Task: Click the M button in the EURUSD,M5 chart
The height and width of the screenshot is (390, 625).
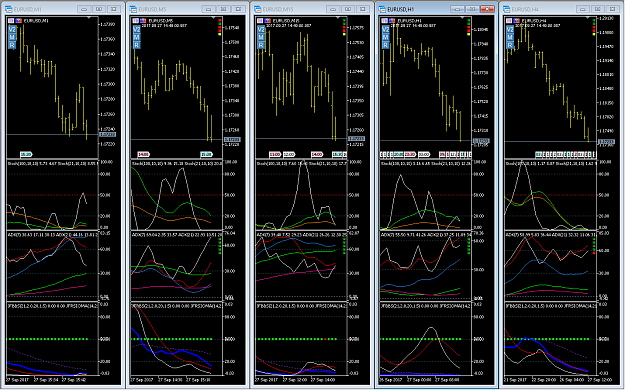Action: [137, 37]
